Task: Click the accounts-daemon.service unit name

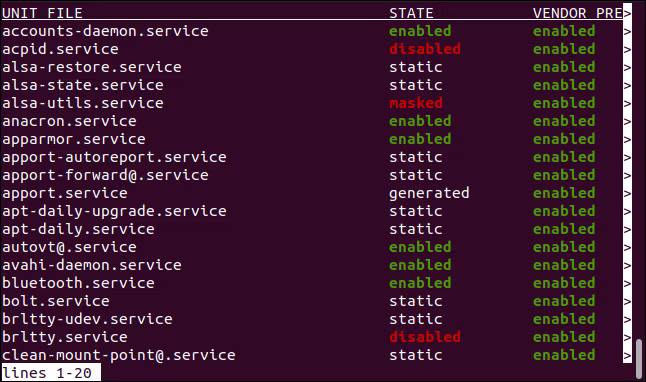Action: pos(105,31)
